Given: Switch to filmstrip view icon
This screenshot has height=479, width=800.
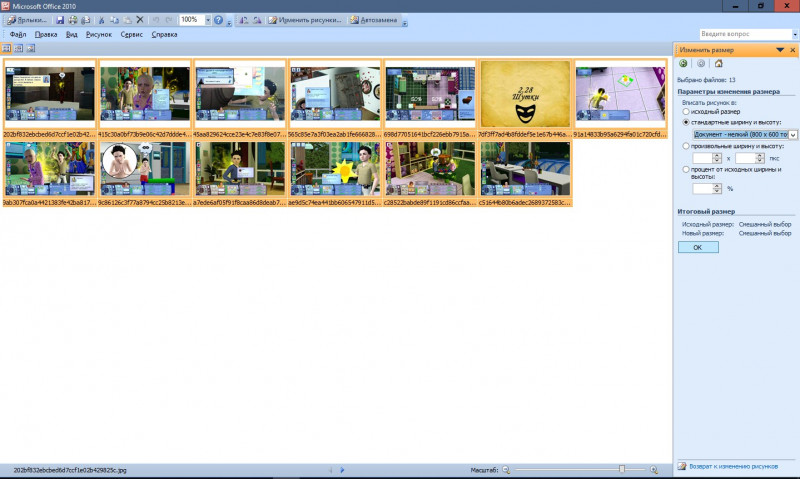Looking at the screenshot, I should [x=18, y=48].
